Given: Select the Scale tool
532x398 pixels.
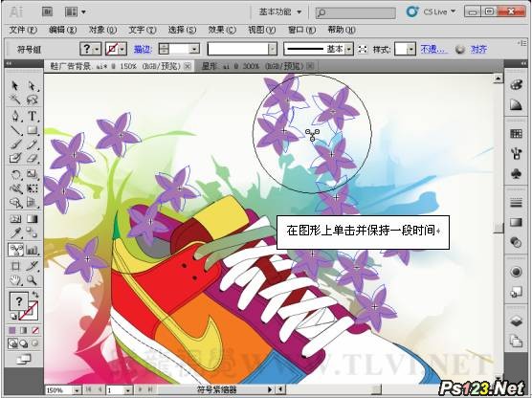Looking at the screenshot, I should (33, 174).
